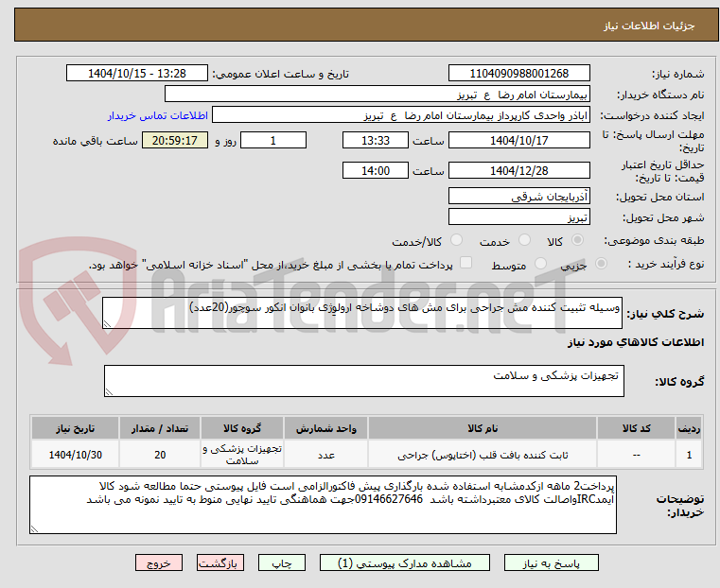Image resolution: width=720 pixels, height=588 pixels.
Task: Click the تعداد / مقدار column header
Action: pyautogui.click(x=160, y=428)
